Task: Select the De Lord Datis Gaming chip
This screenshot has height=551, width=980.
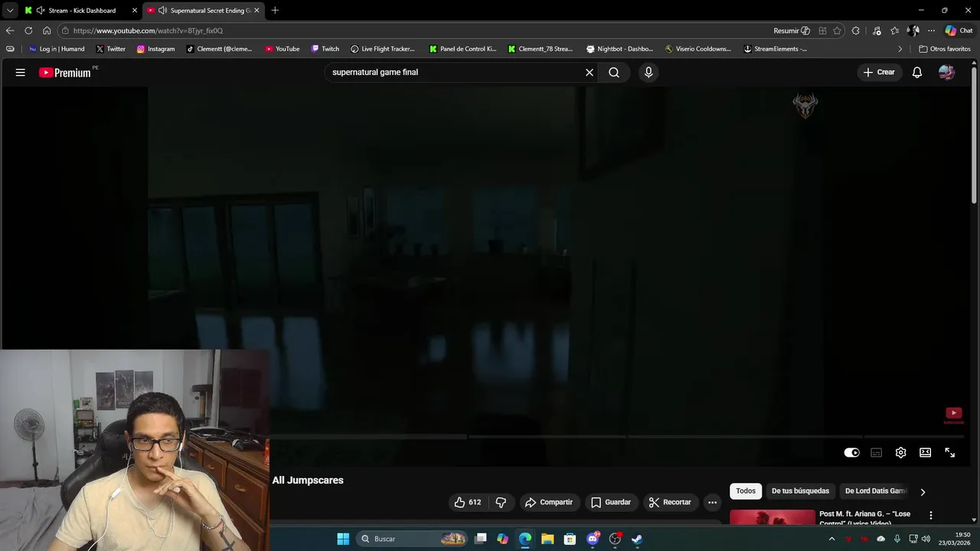Action: [875, 491]
